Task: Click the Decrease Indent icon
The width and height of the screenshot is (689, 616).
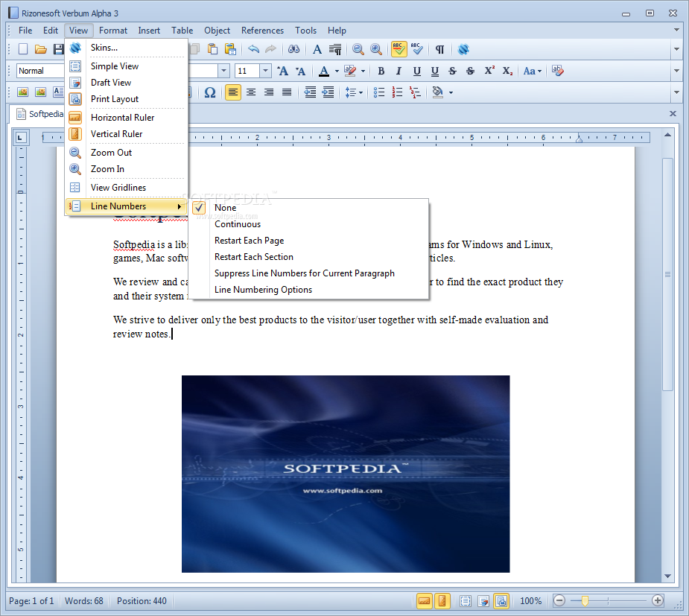Action: pos(310,92)
